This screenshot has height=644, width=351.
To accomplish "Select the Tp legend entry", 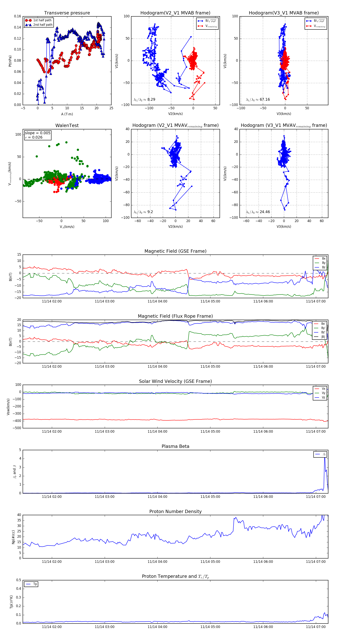I will coord(31,584).
